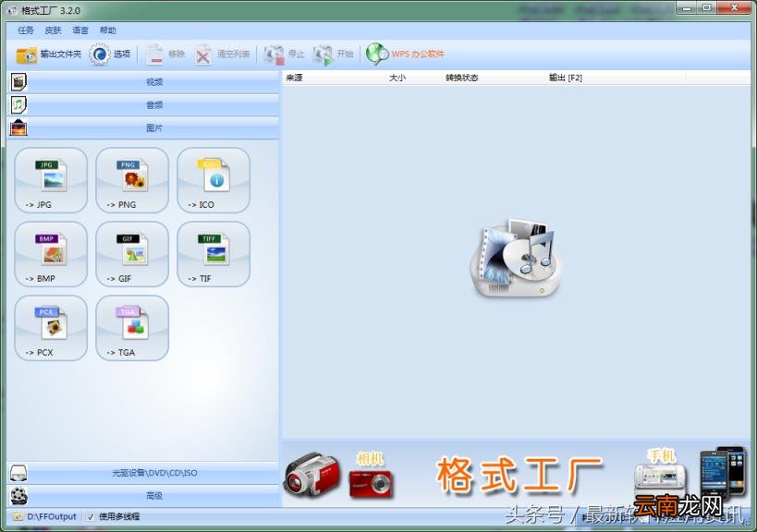Open the 帮助 help menu
The image size is (757, 532).
107,30
